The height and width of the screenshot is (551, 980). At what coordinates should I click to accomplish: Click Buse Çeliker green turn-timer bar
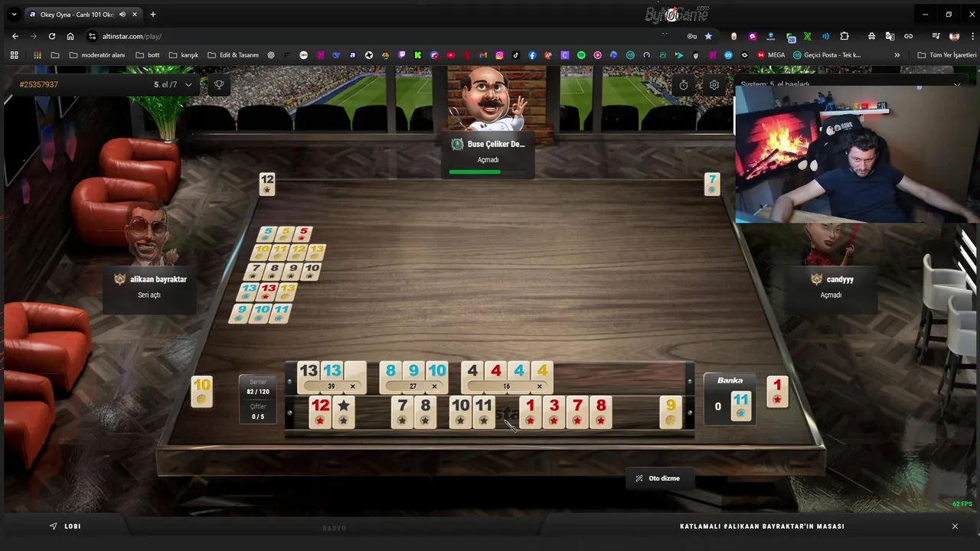475,172
